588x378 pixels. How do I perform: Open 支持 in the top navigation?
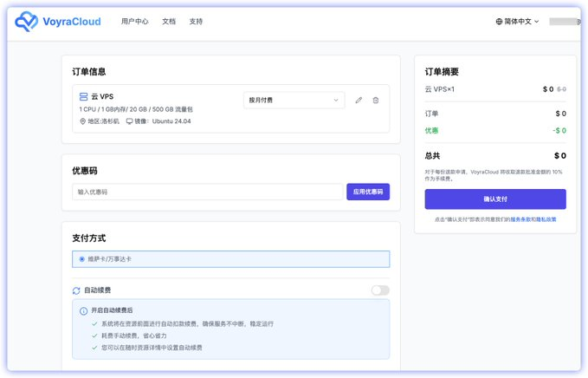click(x=196, y=22)
